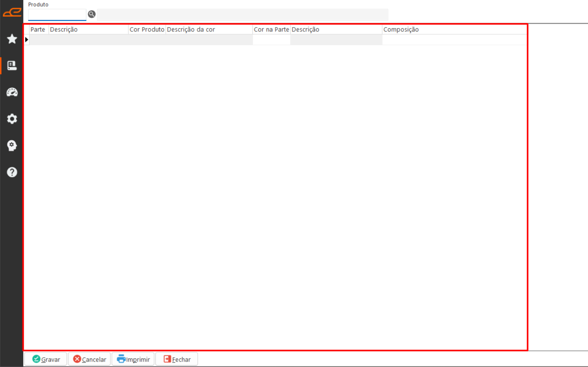Open settings gear in sidebar
Image resolution: width=588 pixels, height=367 pixels.
click(x=12, y=119)
